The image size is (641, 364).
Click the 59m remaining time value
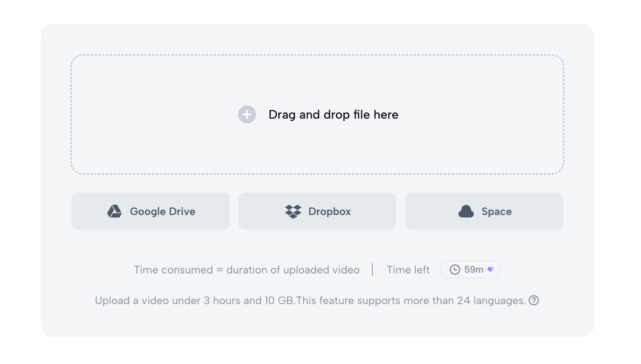point(474,270)
